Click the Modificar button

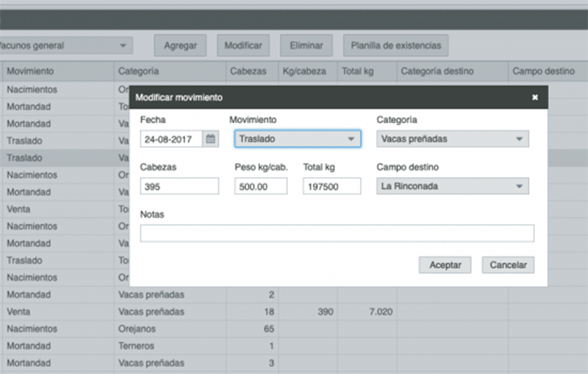(x=243, y=46)
